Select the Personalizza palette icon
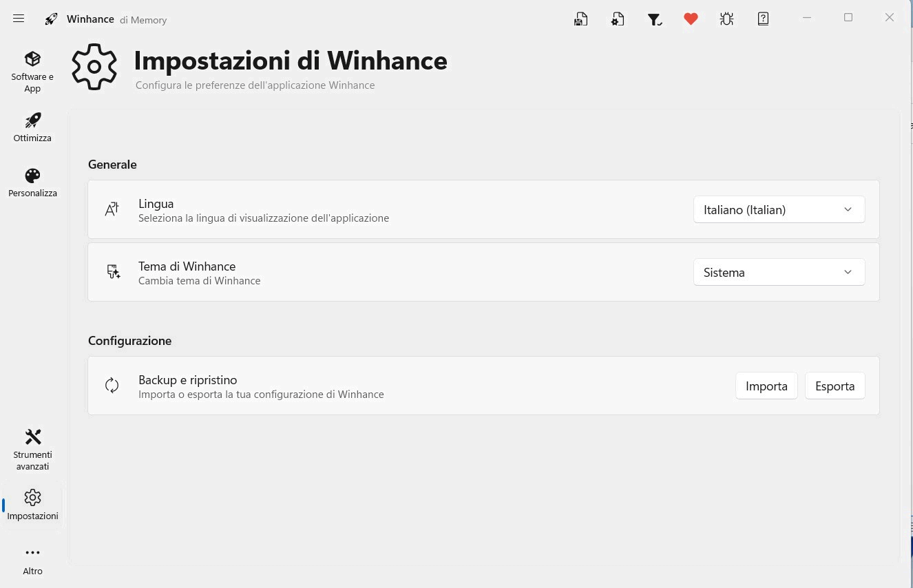913x588 pixels. click(x=32, y=176)
